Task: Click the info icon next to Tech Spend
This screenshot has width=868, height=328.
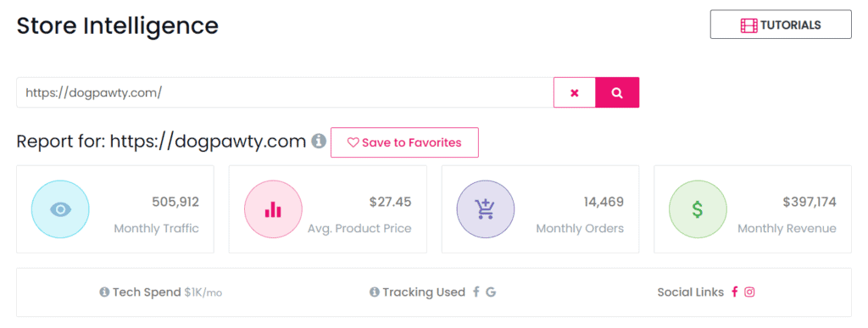Action: [x=104, y=292]
